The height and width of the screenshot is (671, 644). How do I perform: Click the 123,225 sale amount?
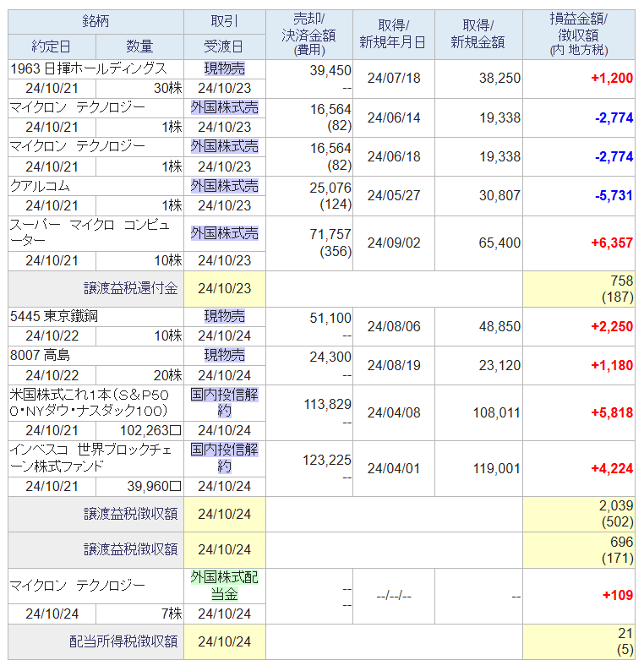(327, 461)
